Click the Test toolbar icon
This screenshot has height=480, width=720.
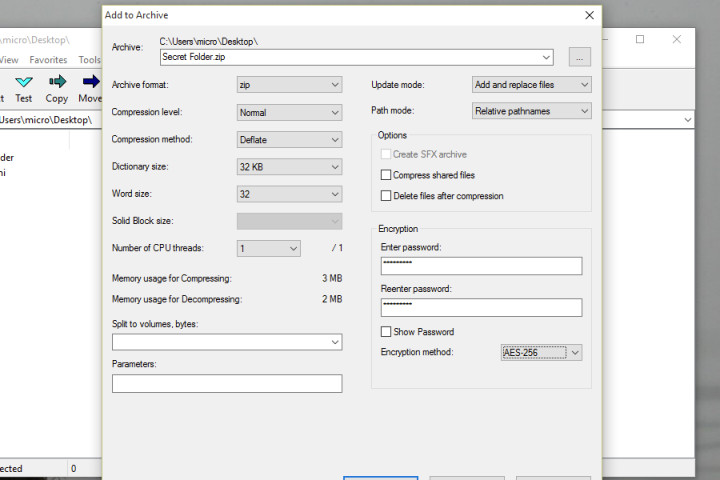[23, 88]
